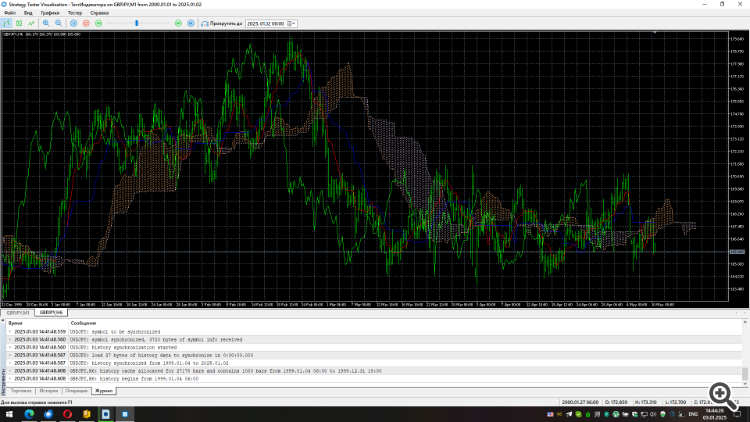
Task: Open the Торговля tab
Action: point(21,391)
